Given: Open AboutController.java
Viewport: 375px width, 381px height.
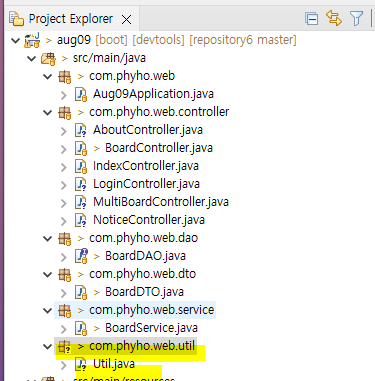Looking at the screenshot, I should (x=148, y=130).
